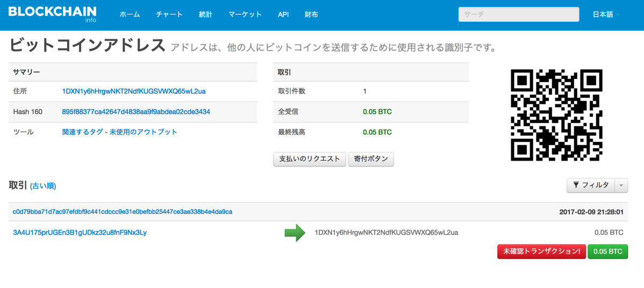Open the チャート menu item

pos(169,15)
